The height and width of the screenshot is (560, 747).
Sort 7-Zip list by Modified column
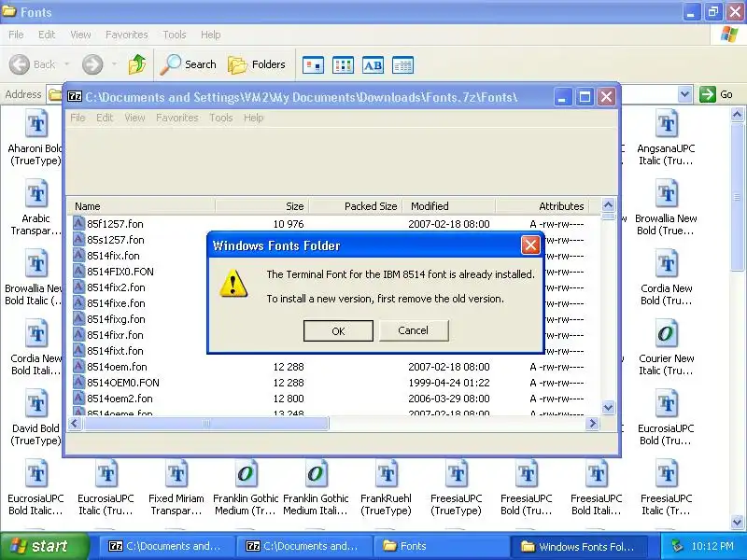tap(449, 206)
